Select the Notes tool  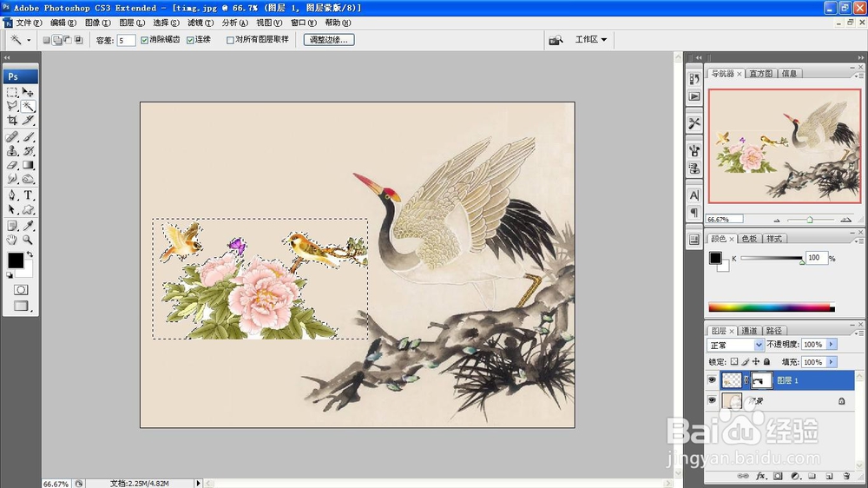click(x=12, y=226)
